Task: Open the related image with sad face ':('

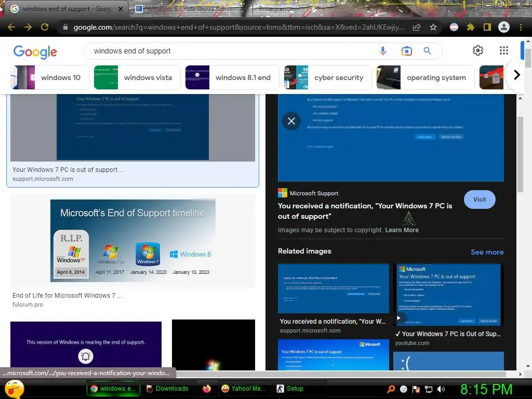Action: point(448,361)
